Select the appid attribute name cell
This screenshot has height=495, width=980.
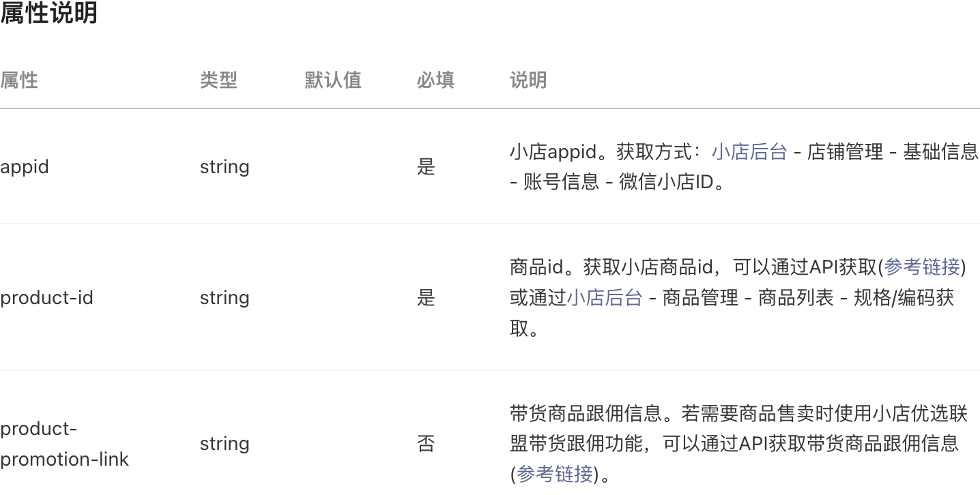tap(25, 167)
